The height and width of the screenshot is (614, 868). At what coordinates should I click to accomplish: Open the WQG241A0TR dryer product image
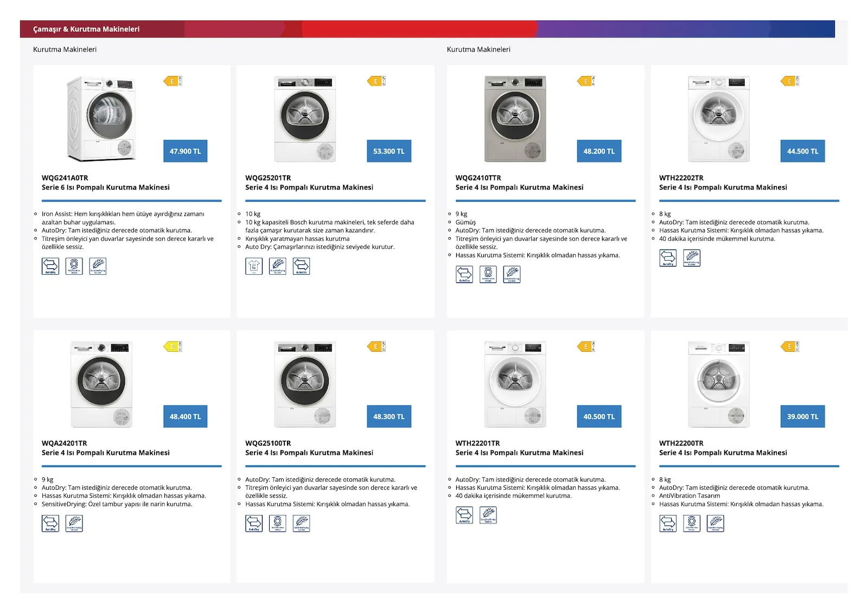[x=101, y=118]
